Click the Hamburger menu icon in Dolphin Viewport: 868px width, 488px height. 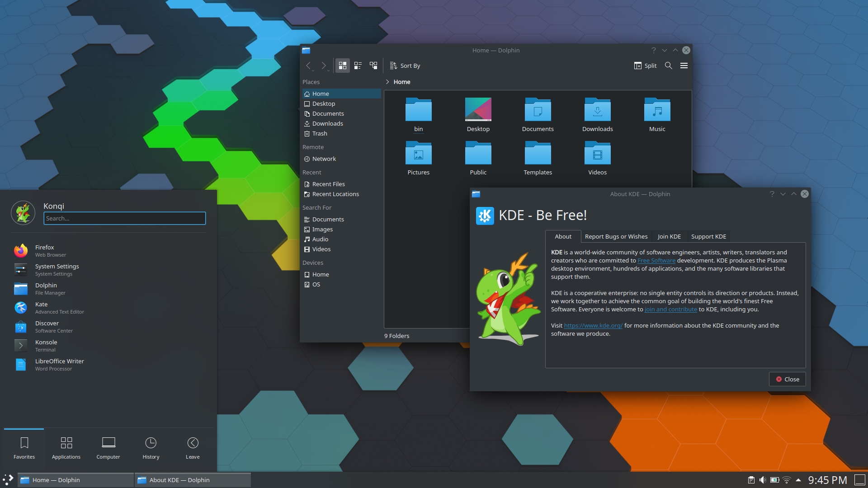pos(684,66)
